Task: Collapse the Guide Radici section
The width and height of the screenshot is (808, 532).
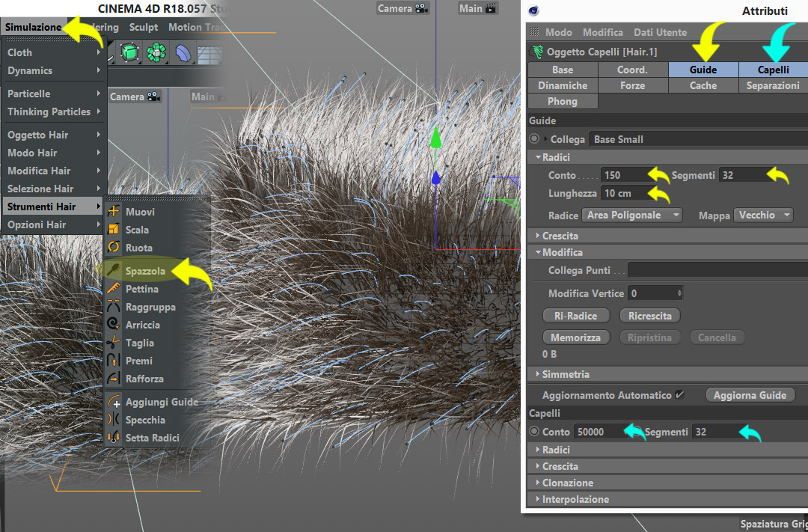Action: [538, 157]
